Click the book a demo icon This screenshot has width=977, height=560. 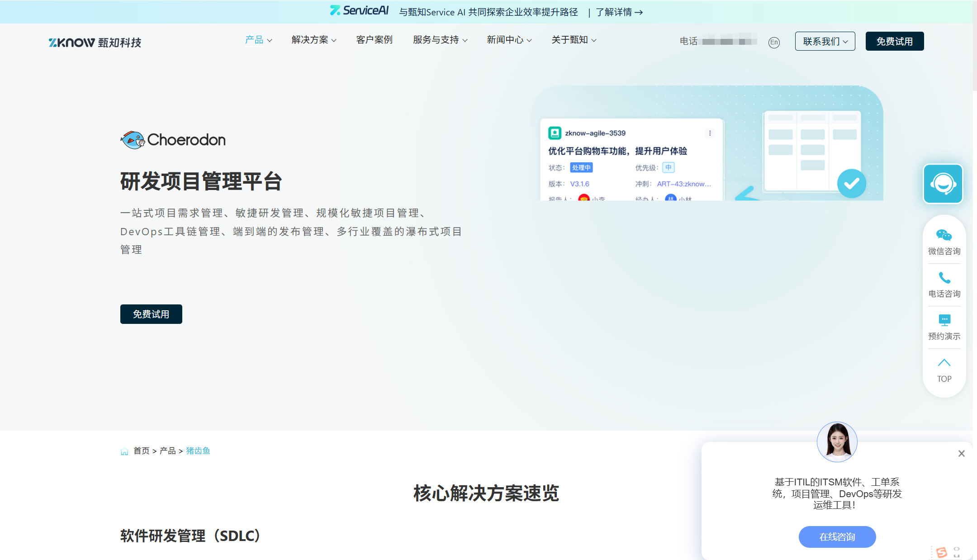944,320
